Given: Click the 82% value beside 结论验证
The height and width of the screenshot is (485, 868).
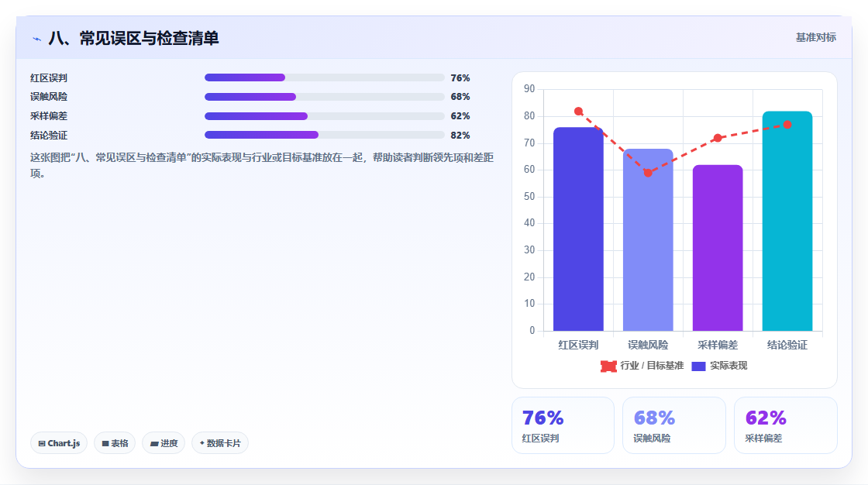Looking at the screenshot, I should (x=460, y=136).
